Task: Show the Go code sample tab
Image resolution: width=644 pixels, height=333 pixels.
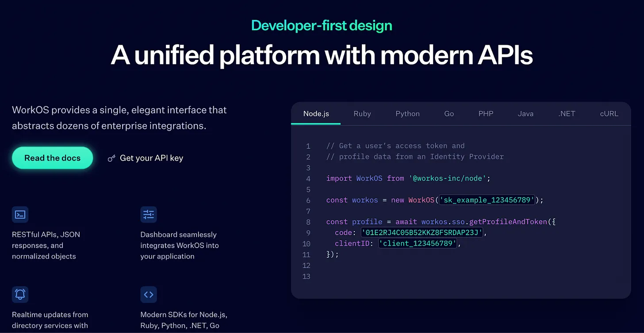Action: click(449, 114)
